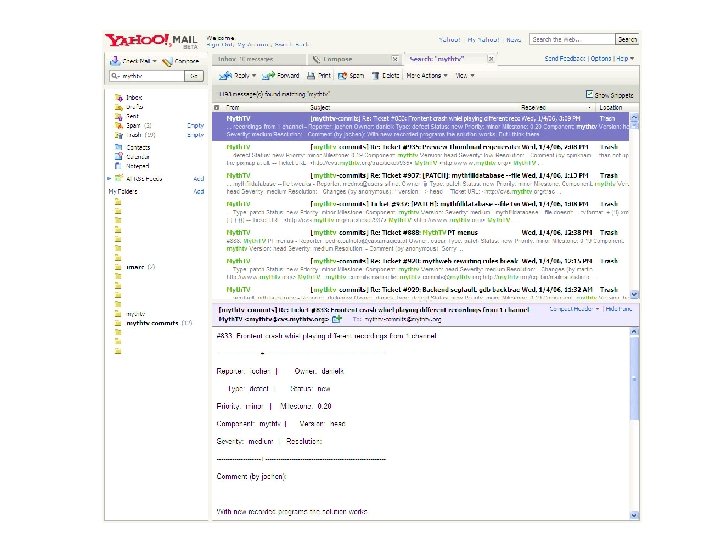This screenshot has width=720, height=540.
Task: Open the message Re: Ticket #888 MythTV PT menus
Action: (420, 240)
